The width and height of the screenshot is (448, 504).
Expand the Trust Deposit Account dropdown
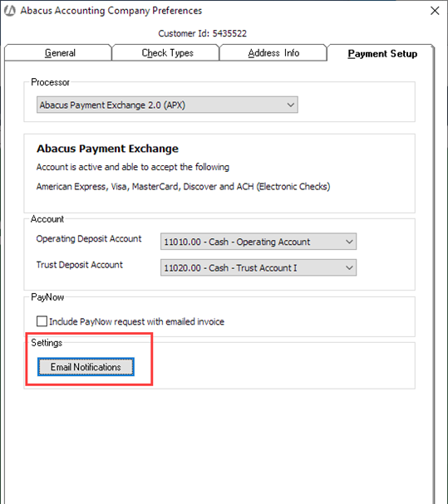tap(258, 267)
